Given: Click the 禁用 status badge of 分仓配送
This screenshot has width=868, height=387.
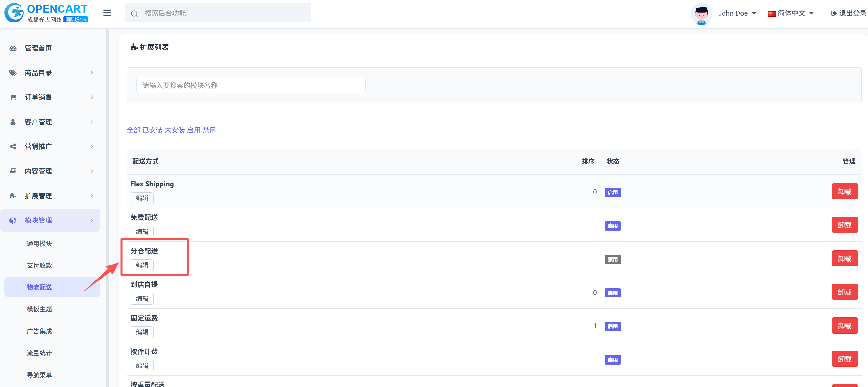Looking at the screenshot, I should coord(612,259).
